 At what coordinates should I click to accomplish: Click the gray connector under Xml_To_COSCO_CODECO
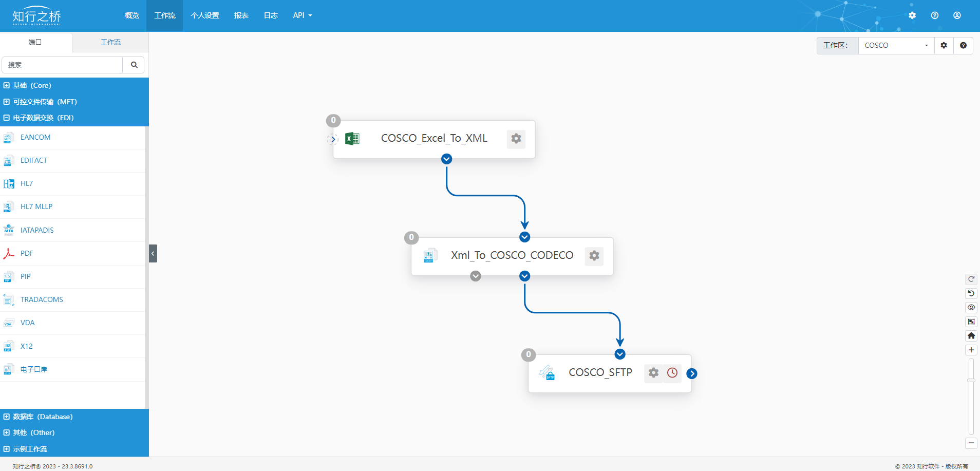pyautogui.click(x=476, y=276)
